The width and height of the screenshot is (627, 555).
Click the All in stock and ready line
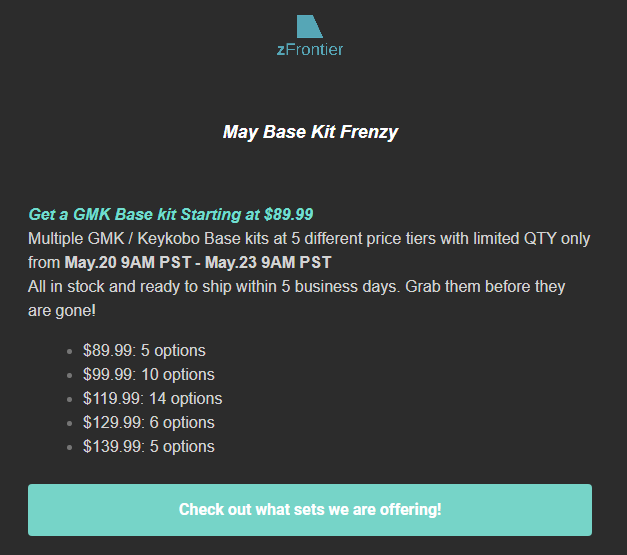coord(296,287)
